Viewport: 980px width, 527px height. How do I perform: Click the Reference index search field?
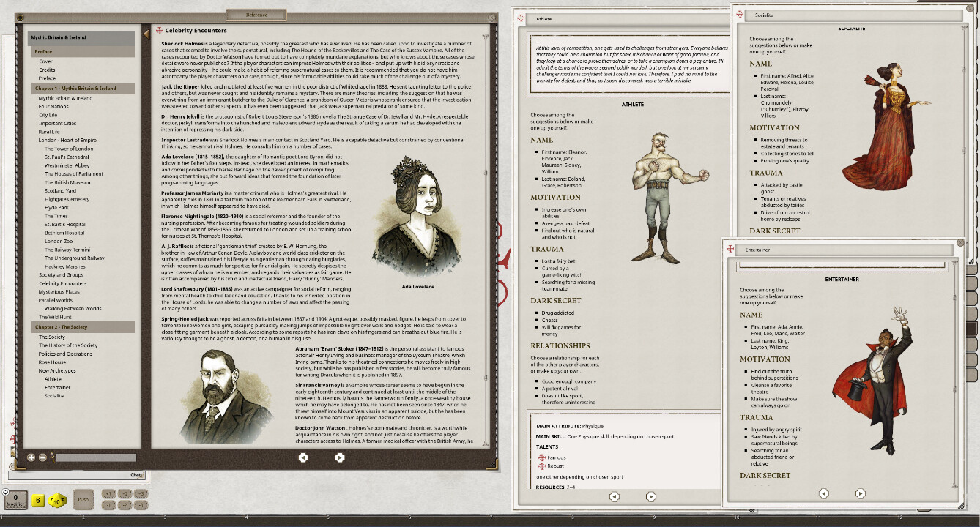[x=95, y=458]
